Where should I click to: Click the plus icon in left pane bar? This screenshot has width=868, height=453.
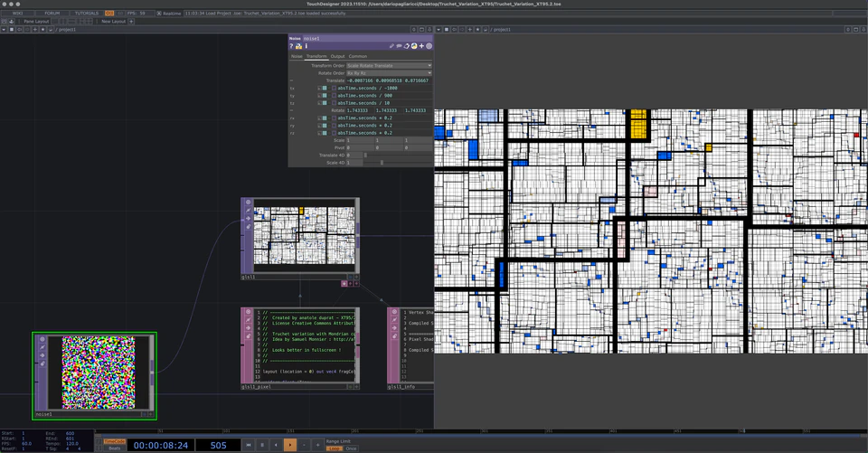[x=35, y=29]
